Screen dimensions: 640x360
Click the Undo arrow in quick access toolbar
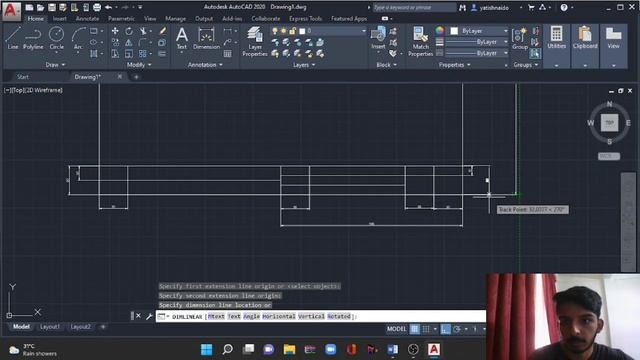(x=108, y=7)
